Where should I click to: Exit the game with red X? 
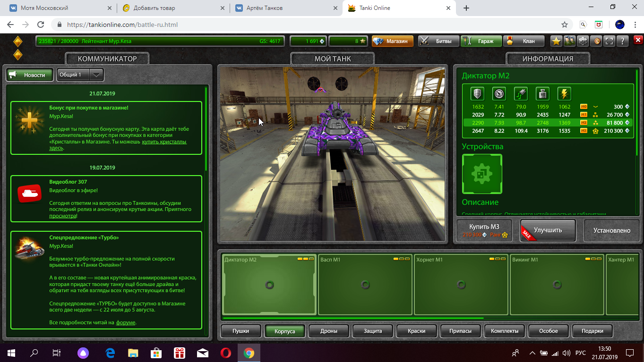(638, 41)
